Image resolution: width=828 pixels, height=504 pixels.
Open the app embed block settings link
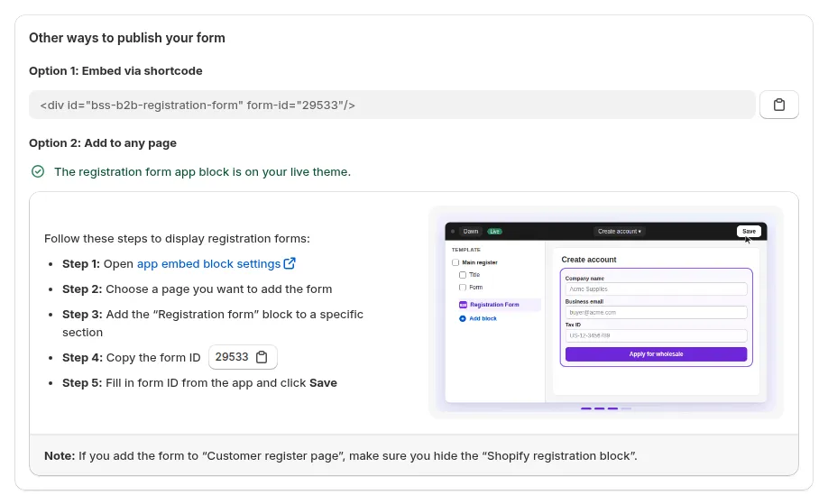[x=208, y=264]
